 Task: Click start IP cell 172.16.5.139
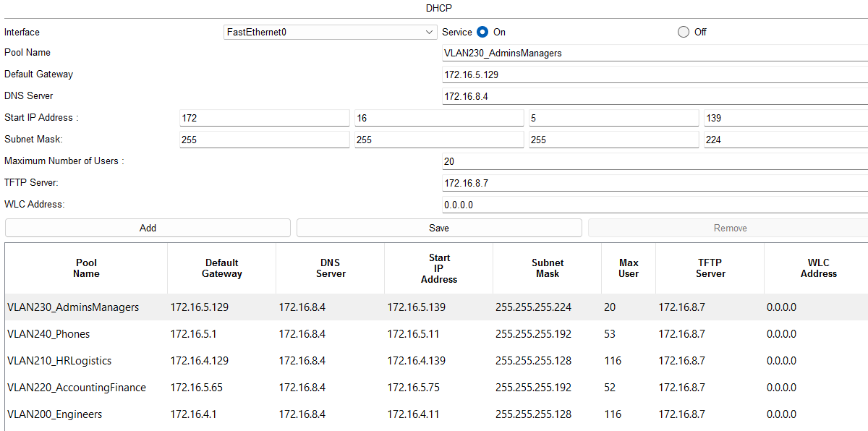[x=439, y=307]
